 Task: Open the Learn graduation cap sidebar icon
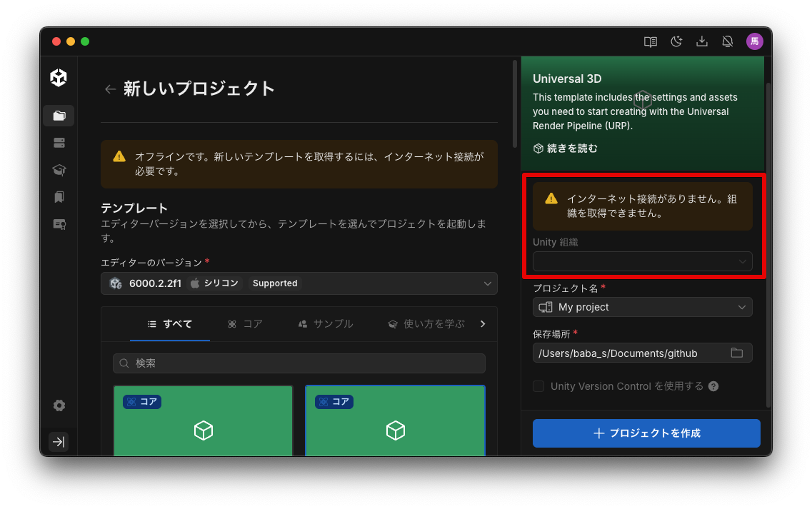point(59,170)
